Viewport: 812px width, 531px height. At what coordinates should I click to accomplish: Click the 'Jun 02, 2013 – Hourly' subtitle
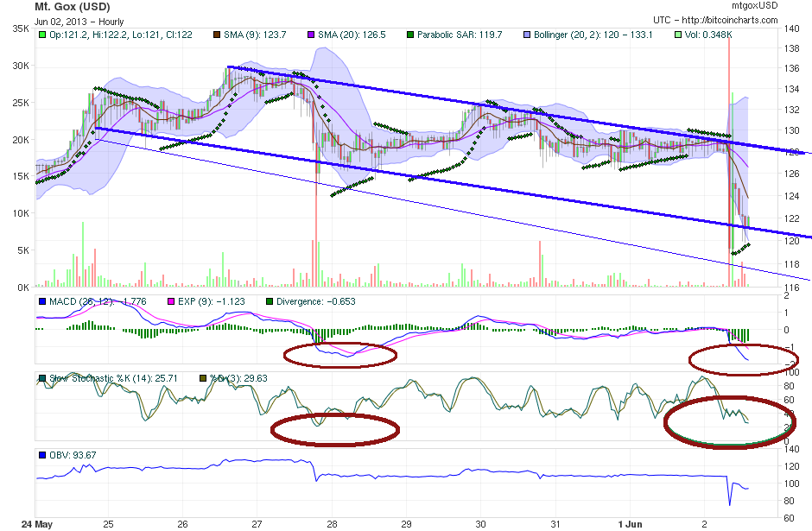tap(79, 22)
